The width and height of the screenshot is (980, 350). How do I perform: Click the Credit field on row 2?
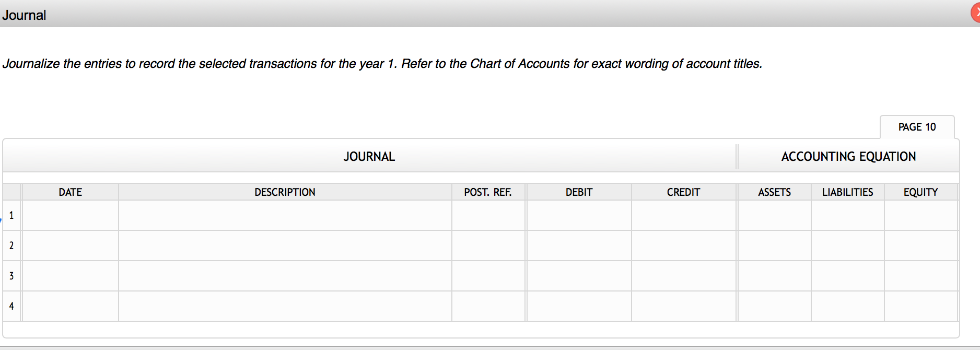(x=683, y=246)
